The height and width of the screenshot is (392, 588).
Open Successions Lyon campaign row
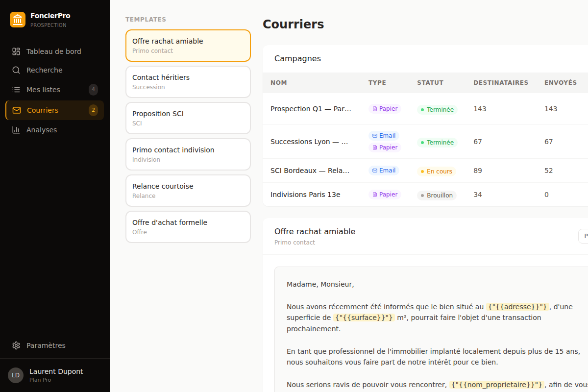pos(425,142)
